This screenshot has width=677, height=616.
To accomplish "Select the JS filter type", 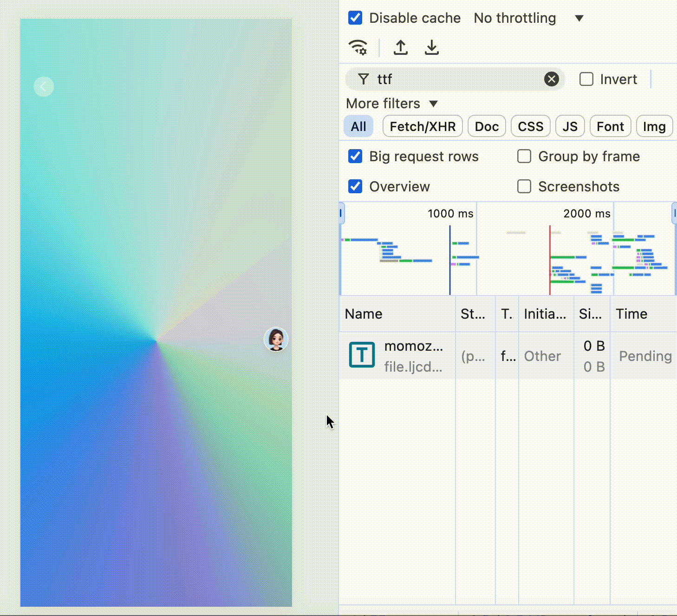I will (570, 126).
